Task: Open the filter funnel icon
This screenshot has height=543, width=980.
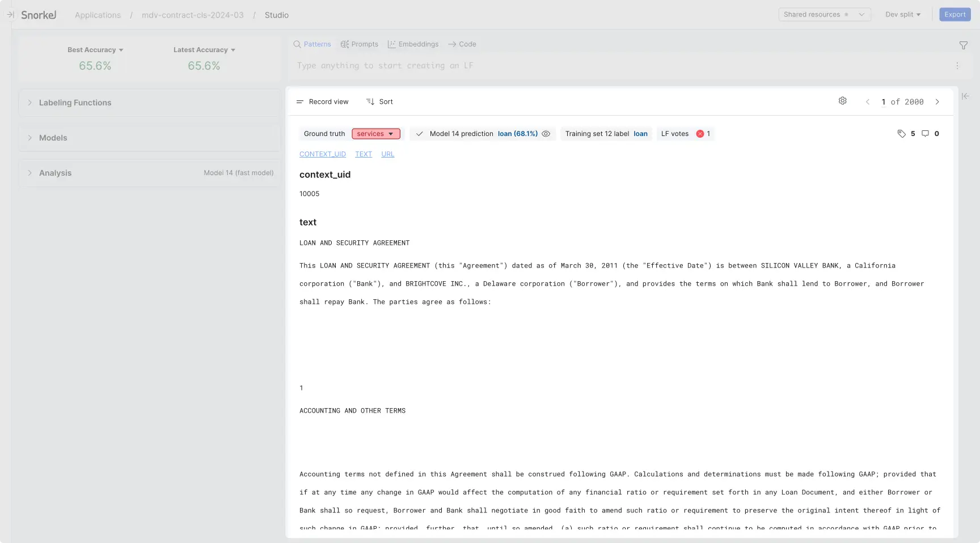Action: click(963, 45)
